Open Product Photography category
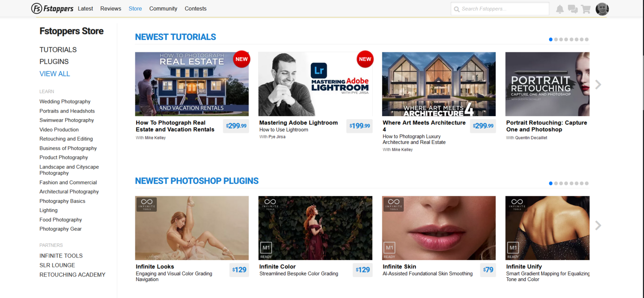This screenshot has width=644, height=298. 64,158
